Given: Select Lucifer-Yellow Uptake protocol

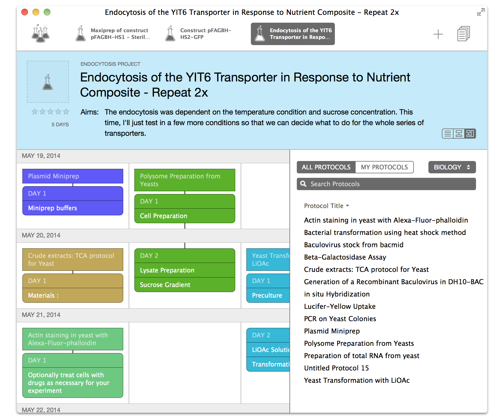Looking at the screenshot, I should click(340, 306).
